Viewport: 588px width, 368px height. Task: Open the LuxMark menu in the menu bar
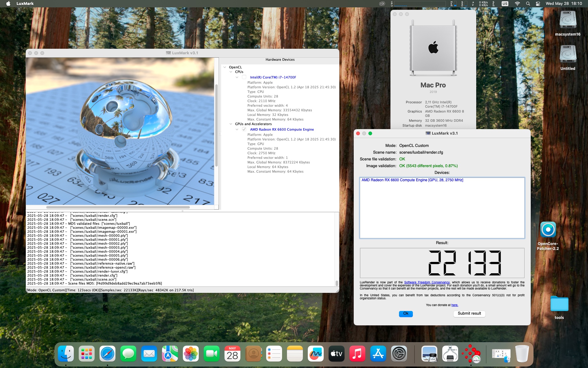pos(25,4)
